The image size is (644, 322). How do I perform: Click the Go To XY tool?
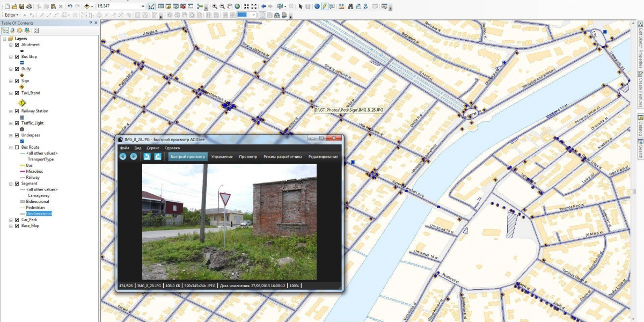tap(366, 6)
